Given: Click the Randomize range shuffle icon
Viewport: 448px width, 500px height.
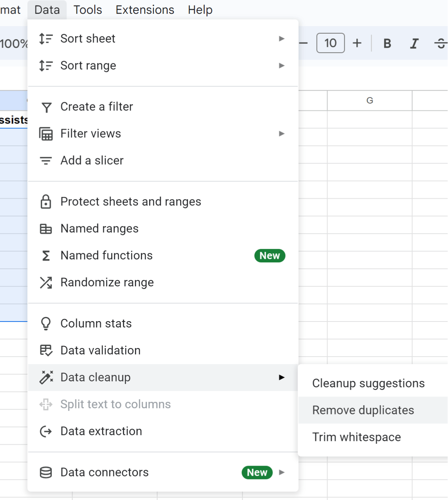Looking at the screenshot, I should (x=46, y=283).
